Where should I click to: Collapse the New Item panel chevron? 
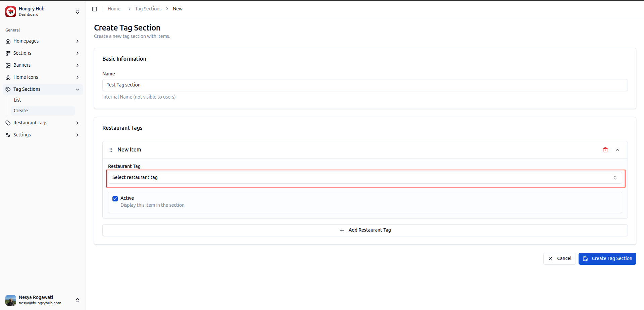tap(617, 150)
